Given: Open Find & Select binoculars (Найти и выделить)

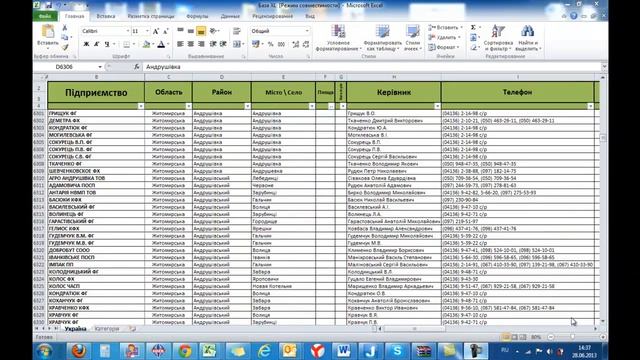Looking at the screenshot, I should tap(527, 37).
